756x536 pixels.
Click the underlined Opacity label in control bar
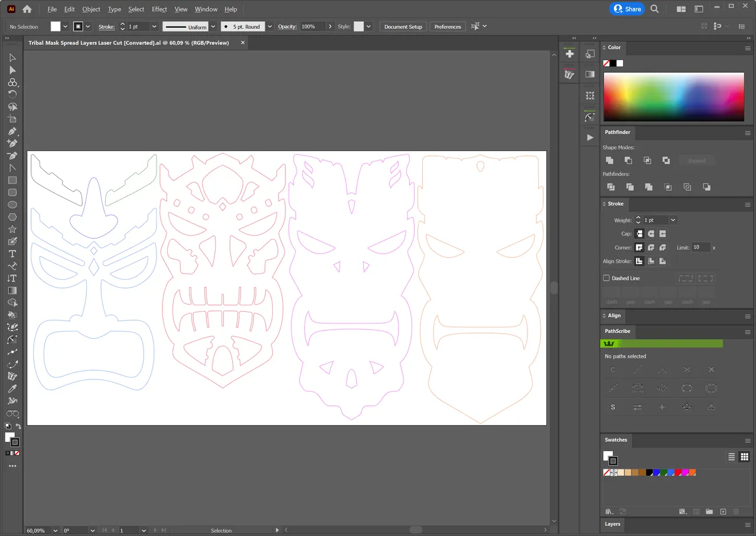287,27
